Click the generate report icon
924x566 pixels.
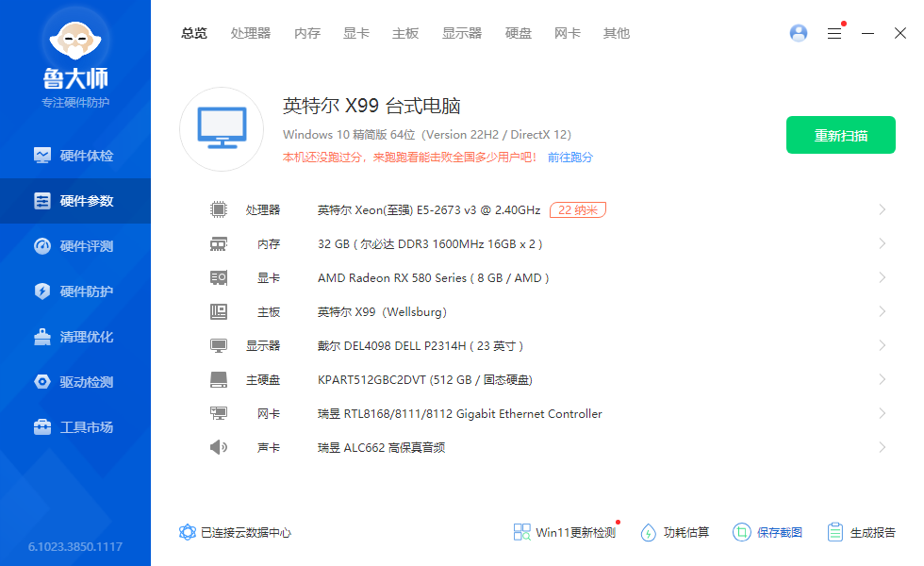pyautogui.click(x=834, y=532)
